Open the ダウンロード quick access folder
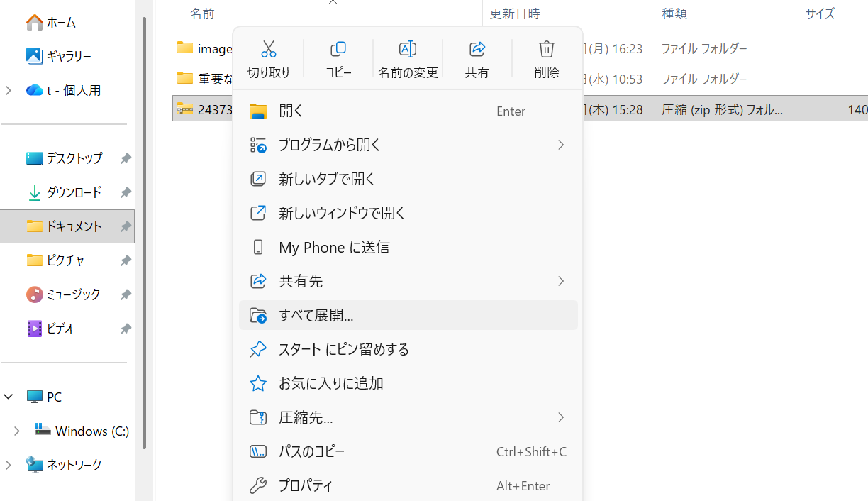The height and width of the screenshot is (501, 868). 74,192
